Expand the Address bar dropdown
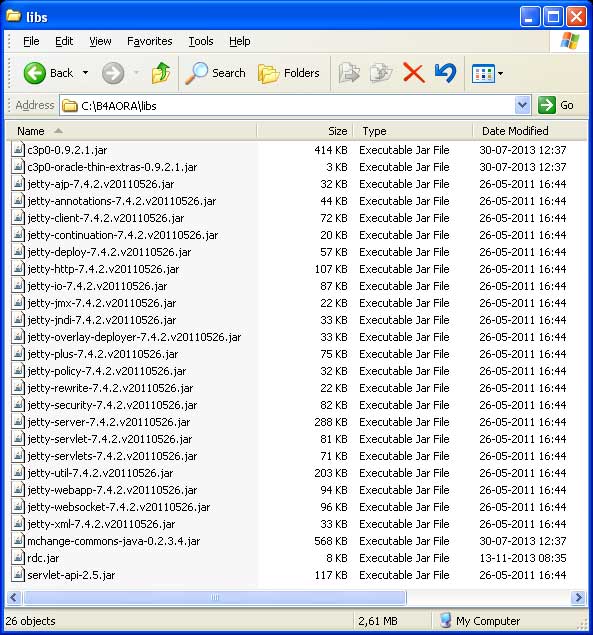This screenshot has height=635, width=593. (x=523, y=106)
